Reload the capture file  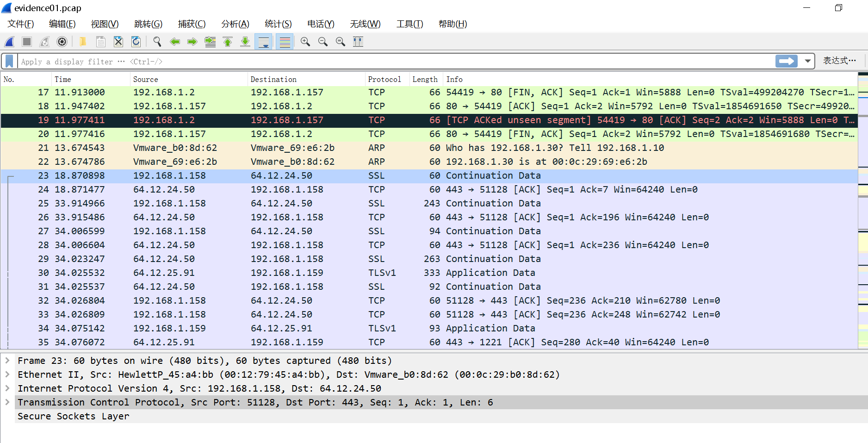tap(136, 42)
